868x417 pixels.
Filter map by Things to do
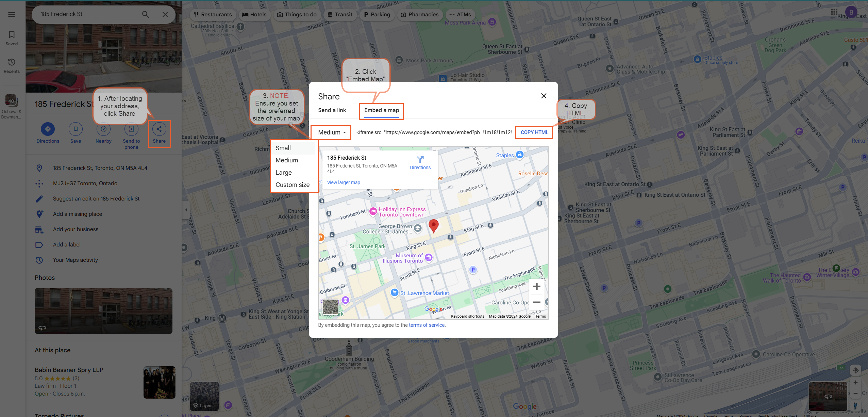[297, 15]
